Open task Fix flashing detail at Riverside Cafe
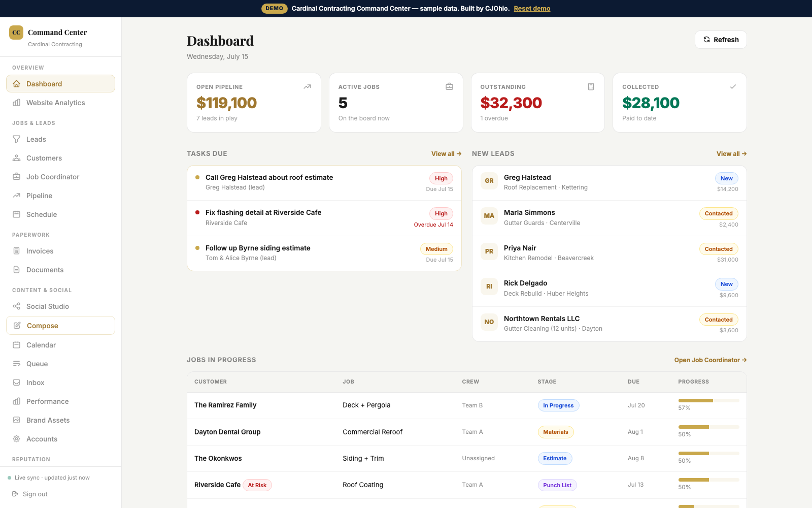This screenshot has height=508, width=812. (324, 218)
